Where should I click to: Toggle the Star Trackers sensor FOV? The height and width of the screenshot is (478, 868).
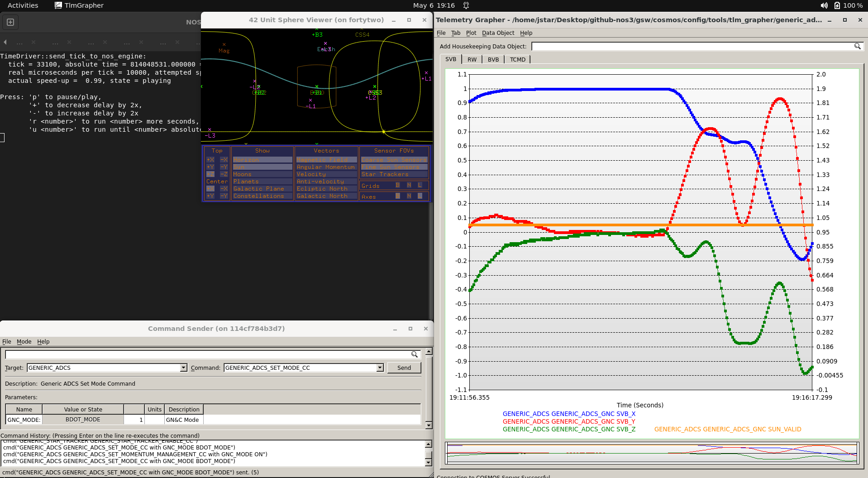coord(394,174)
